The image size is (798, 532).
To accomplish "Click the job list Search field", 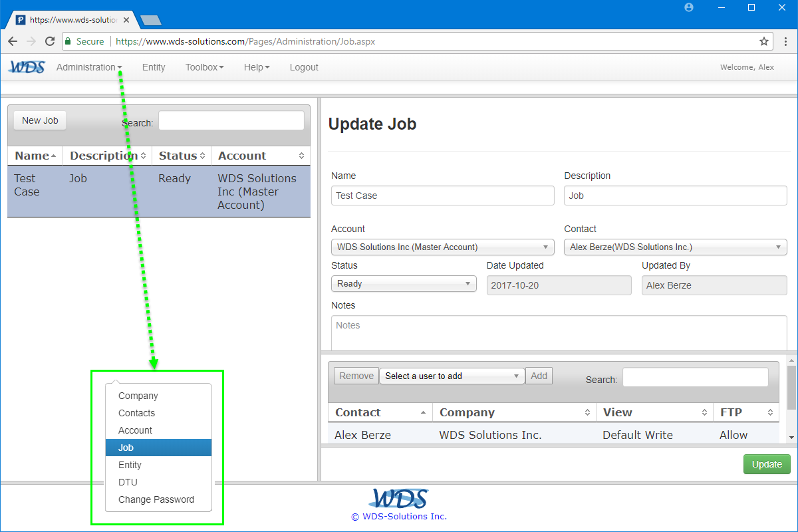I will [231, 120].
